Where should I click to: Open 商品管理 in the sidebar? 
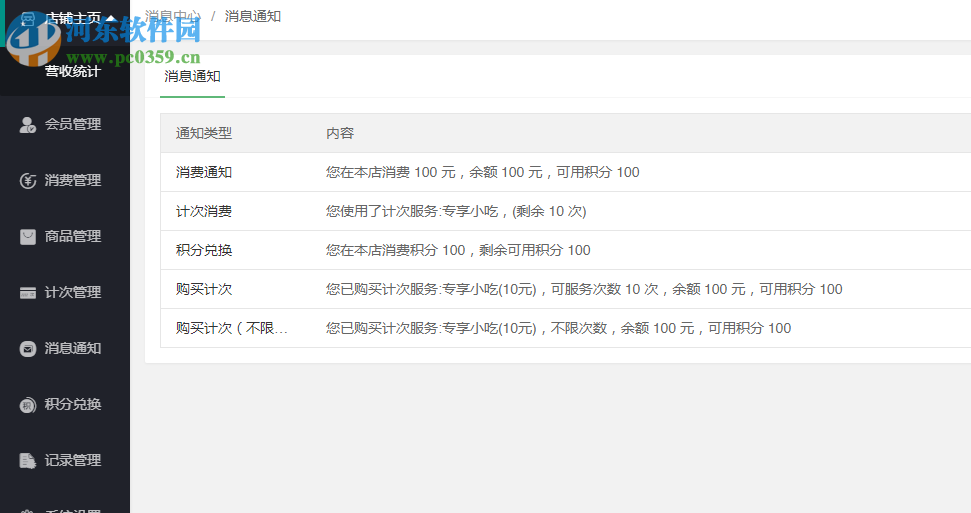(72, 236)
